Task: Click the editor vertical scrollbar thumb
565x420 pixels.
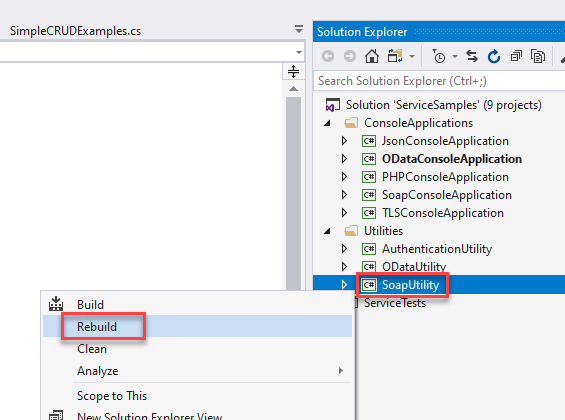Action: tap(294, 193)
